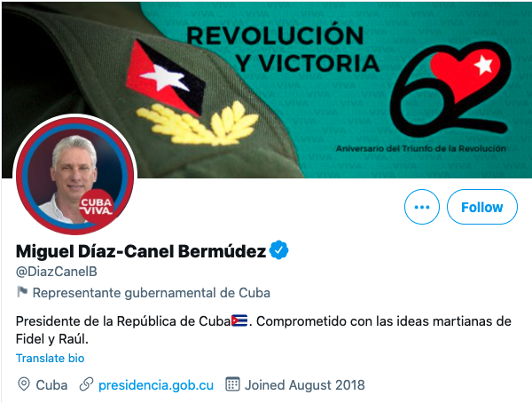
Task: Click the Joined August 2018 text
Action: pyautogui.click(x=305, y=385)
